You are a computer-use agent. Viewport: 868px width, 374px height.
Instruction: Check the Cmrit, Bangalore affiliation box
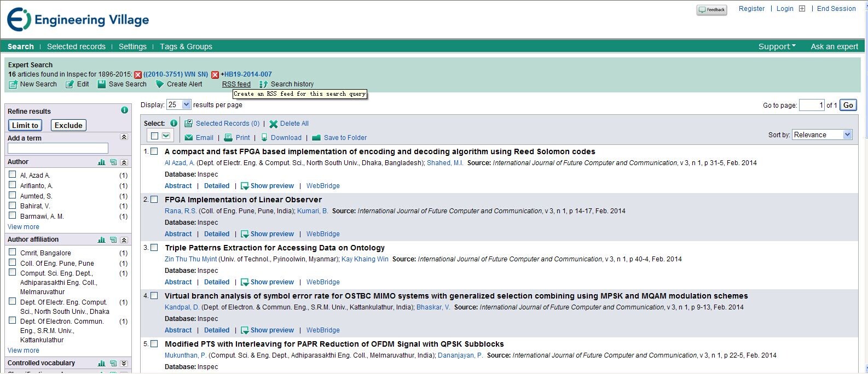pos(12,252)
